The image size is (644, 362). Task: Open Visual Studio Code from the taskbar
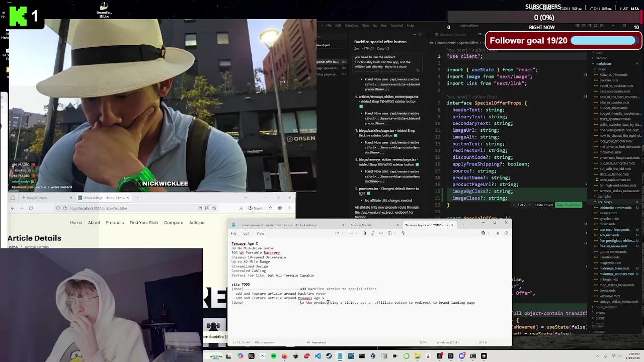tap(318, 356)
